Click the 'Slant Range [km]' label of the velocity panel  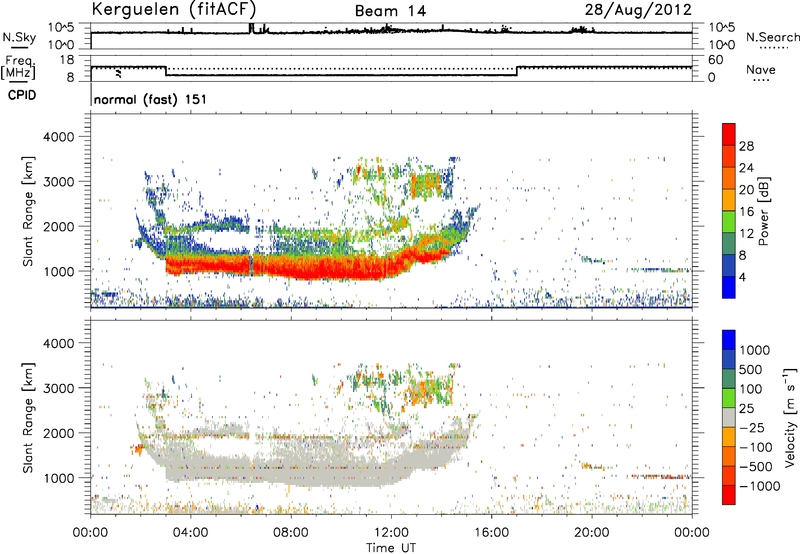[28, 417]
